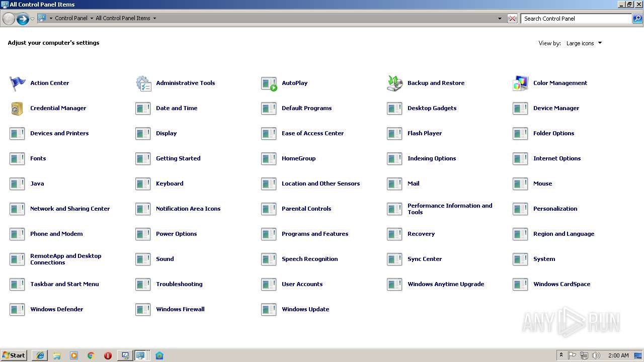Click the red X stop button in address bar

512,19
